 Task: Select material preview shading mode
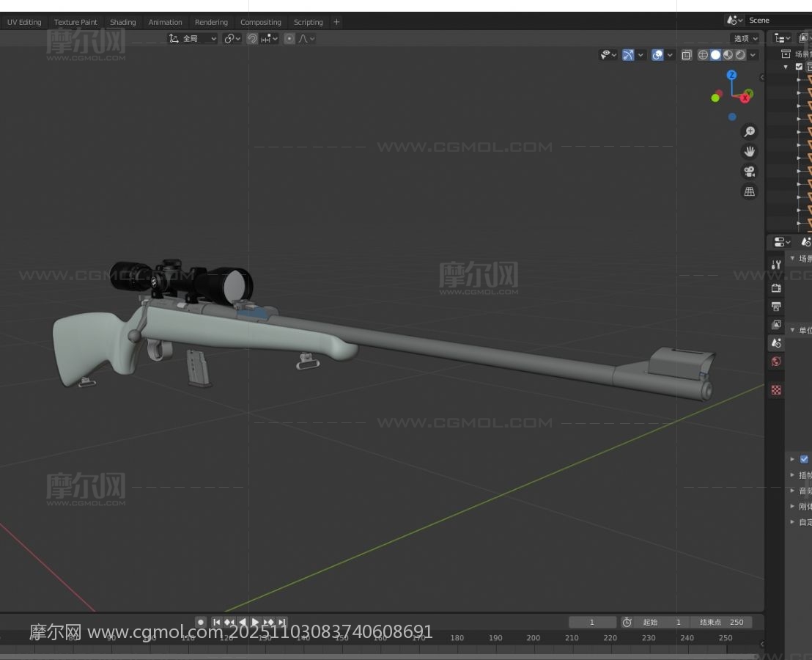tap(728, 55)
